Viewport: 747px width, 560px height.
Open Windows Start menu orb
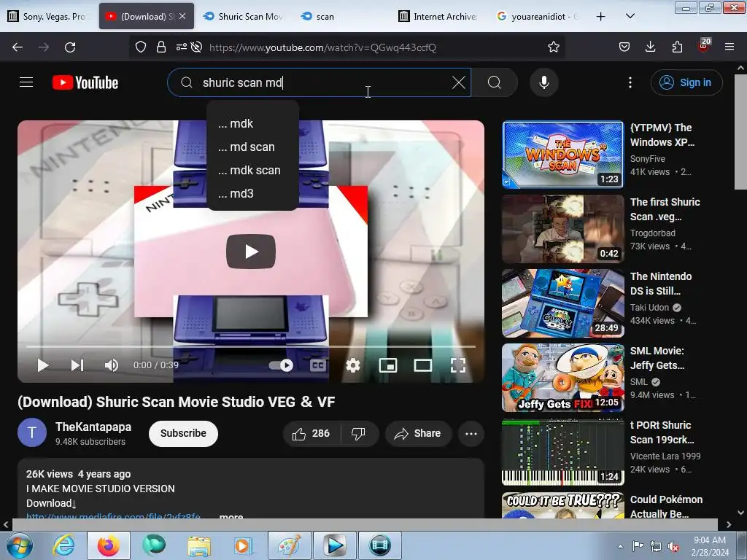pyautogui.click(x=20, y=545)
